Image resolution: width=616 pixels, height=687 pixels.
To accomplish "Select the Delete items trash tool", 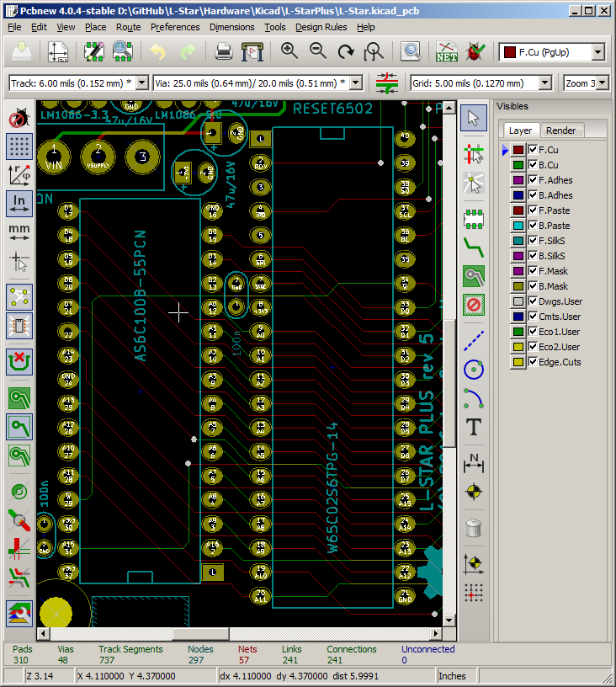I will click(474, 529).
